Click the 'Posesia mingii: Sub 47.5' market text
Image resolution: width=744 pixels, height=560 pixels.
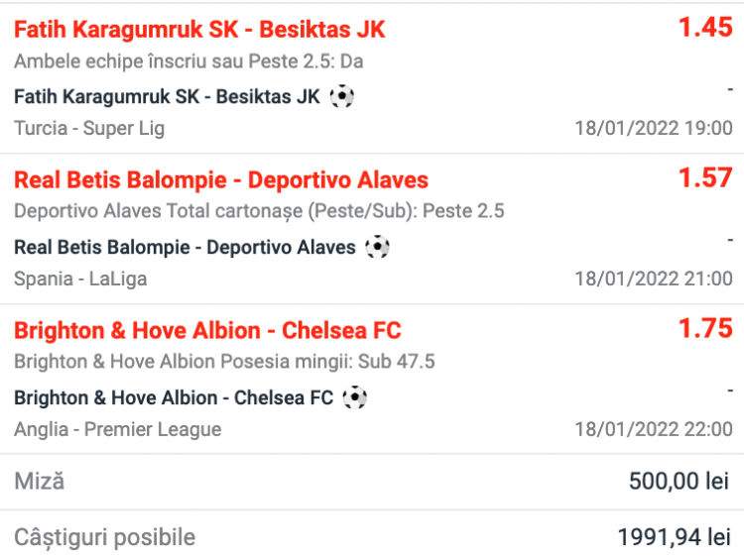[224, 362]
